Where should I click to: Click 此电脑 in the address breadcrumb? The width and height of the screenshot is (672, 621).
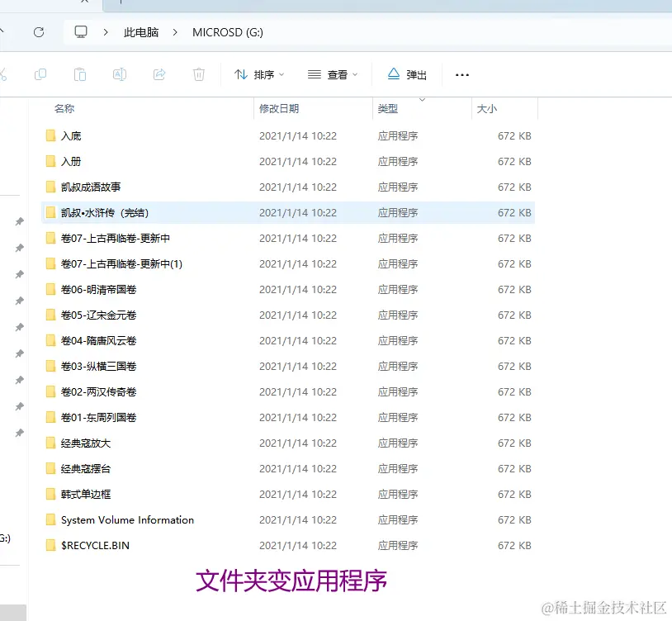pyautogui.click(x=141, y=32)
